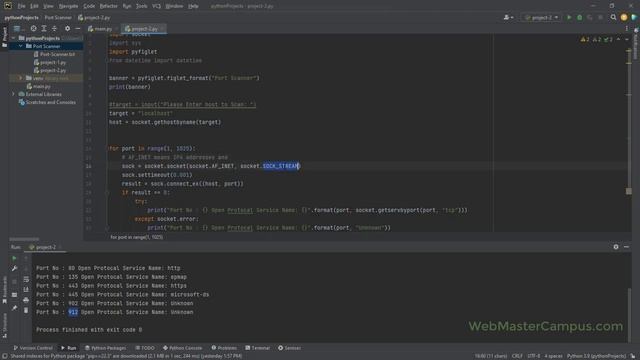
Task: Select project-1.py in project tree
Action: tap(50, 62)
